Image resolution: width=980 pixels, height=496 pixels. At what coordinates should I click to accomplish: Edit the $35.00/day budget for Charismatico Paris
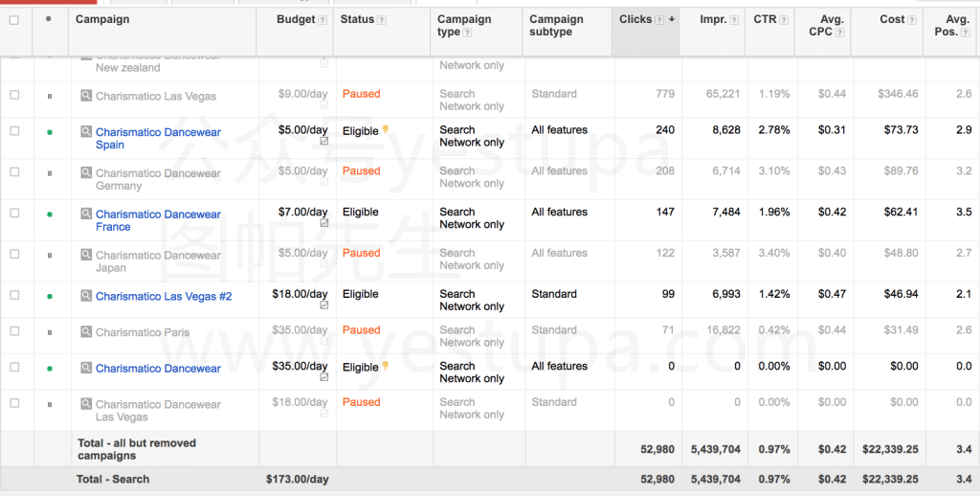tap(300, 329)
